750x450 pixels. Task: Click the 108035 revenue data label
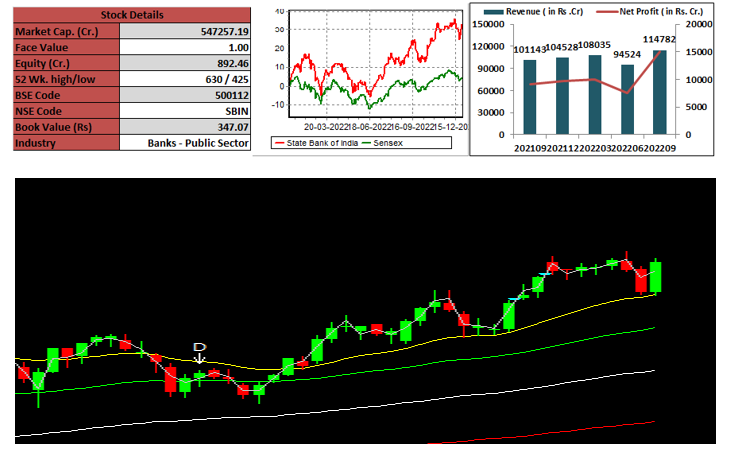point(595,45)
